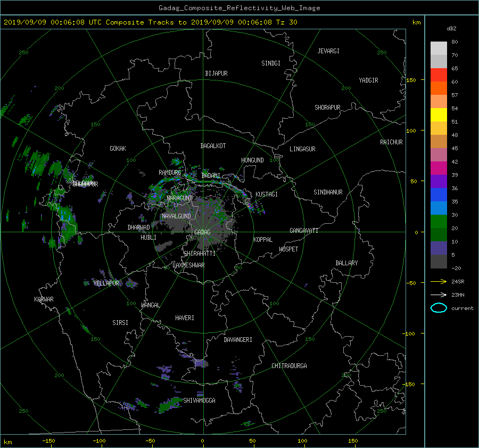Click the GANGAVATI city label
Viewport: 479px width, 448px height.
point(304,231)
